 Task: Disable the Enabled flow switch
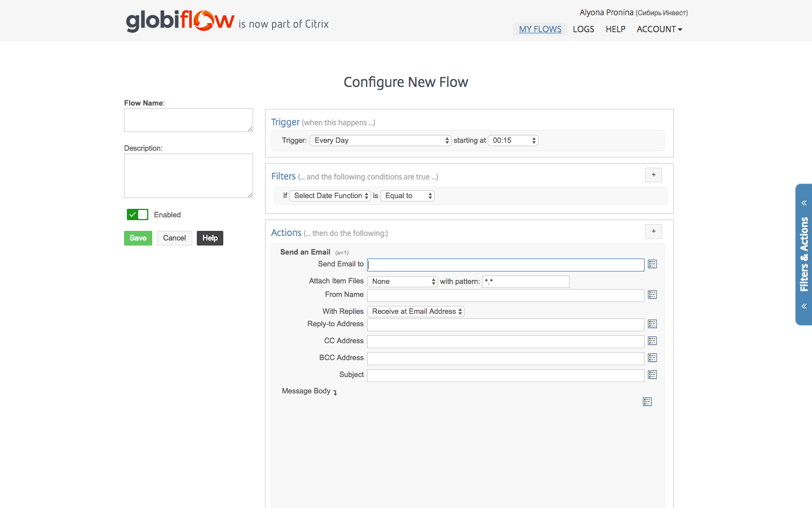pyautogui.click(x=137, y=214)
